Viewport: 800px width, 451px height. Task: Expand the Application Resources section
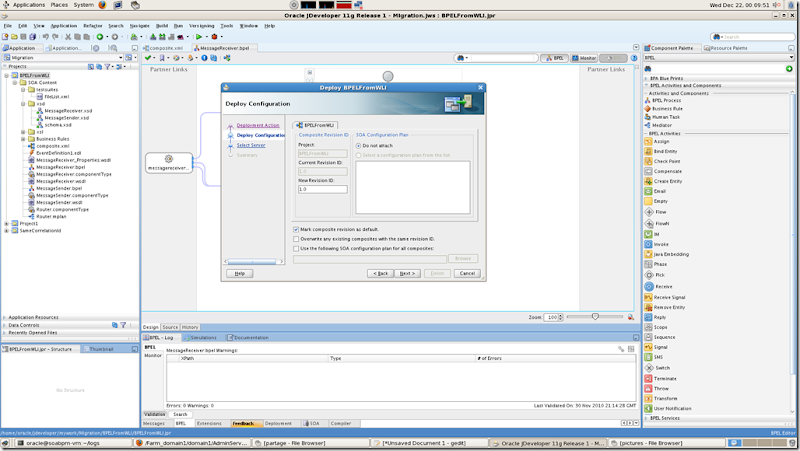(5, 317)
